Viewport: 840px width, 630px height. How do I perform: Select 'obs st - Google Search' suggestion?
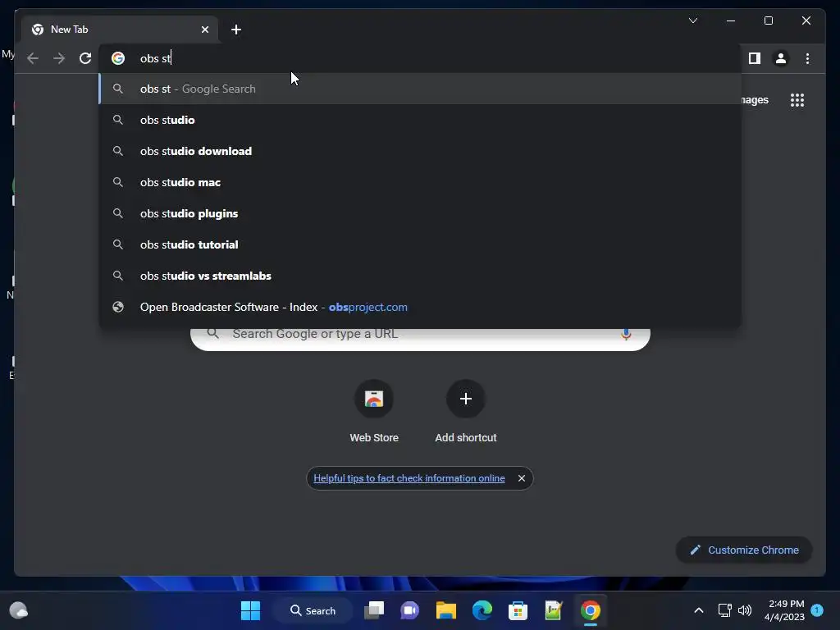(420, 89)
